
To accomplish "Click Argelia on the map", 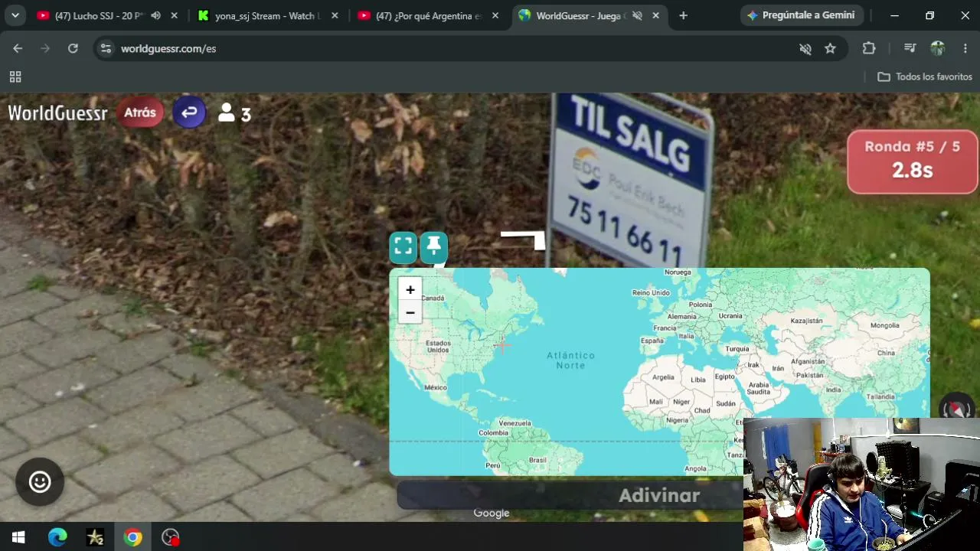I will coord(664,377).
